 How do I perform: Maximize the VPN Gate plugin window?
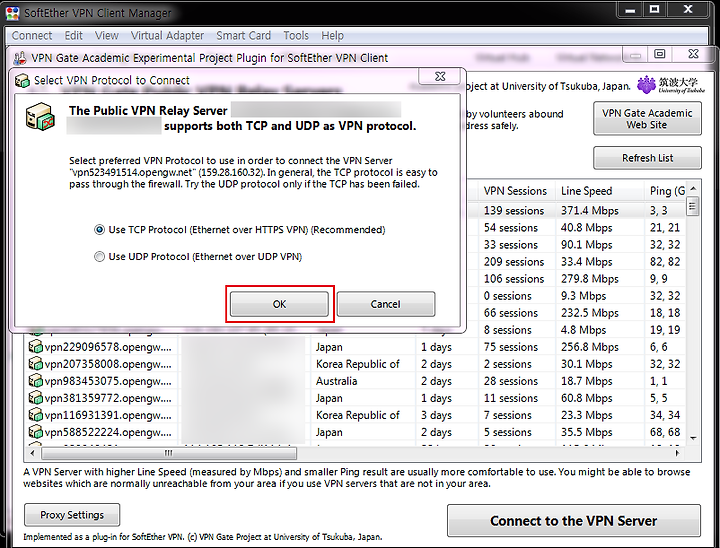pyautogui.click(x=660, y=54)
